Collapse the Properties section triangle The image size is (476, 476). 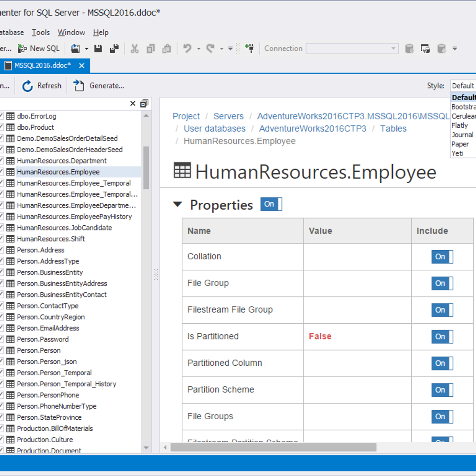click(x=178, y=205)
